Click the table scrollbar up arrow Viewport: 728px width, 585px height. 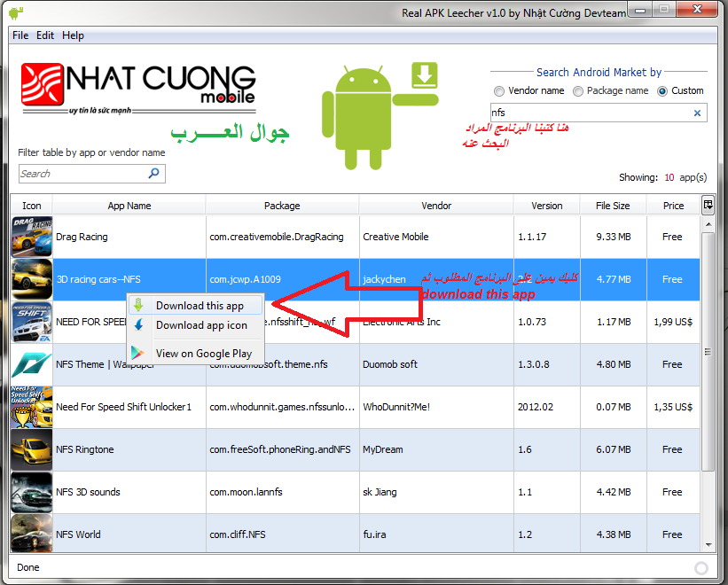coord(708,224)
